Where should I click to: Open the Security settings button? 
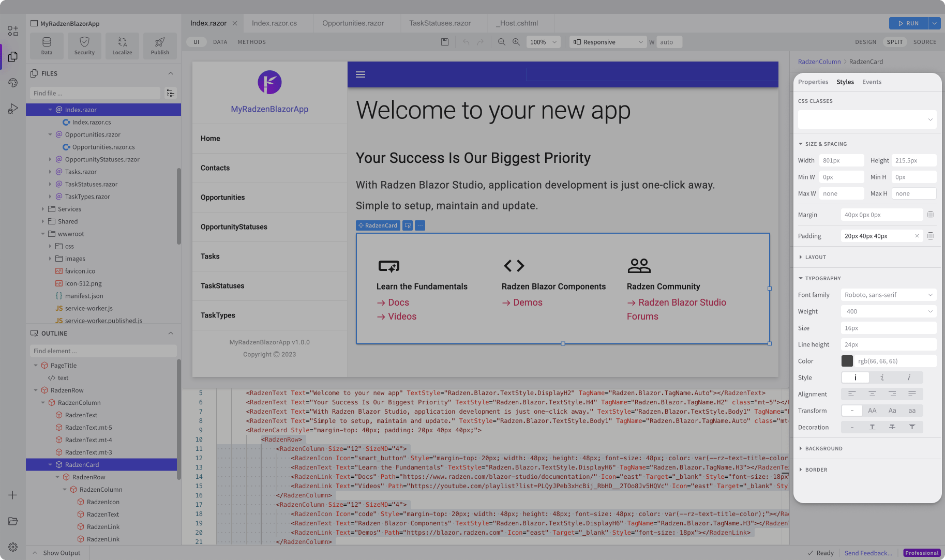(x=84, y=46)
